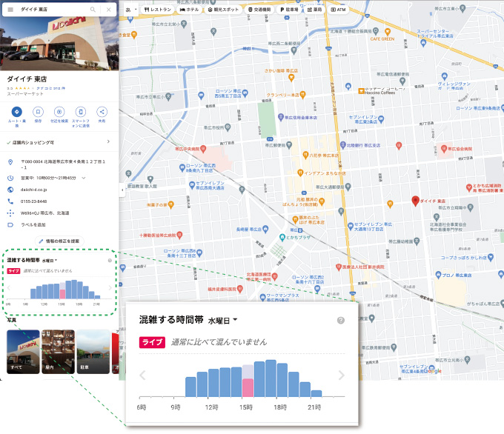
Task: Expand the 店舗内ショッピング可 row chevron
Action: point(108,141)
